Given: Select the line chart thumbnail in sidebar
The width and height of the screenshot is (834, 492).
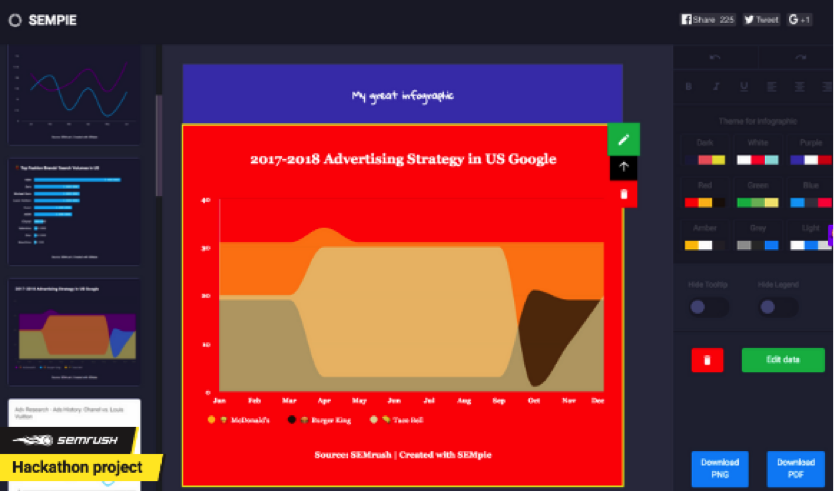Looking at the screenshot, I should [74, 96].
